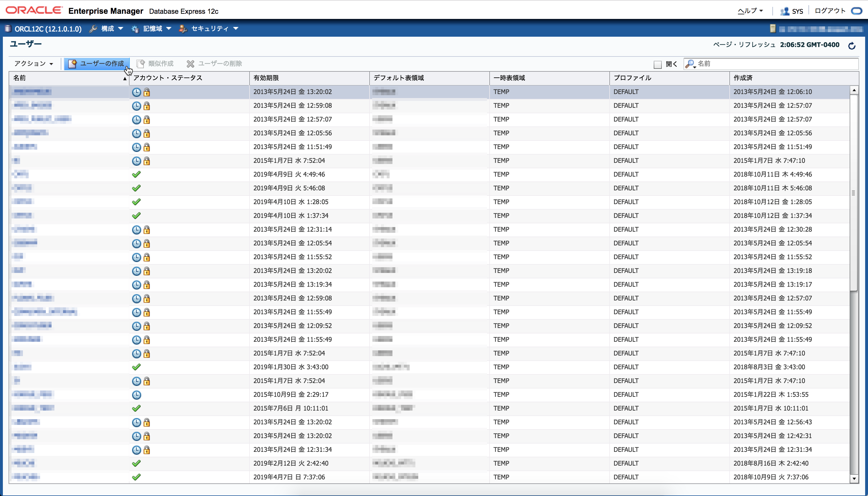Click the Create Like (類似作成) icon

[140, 64]
